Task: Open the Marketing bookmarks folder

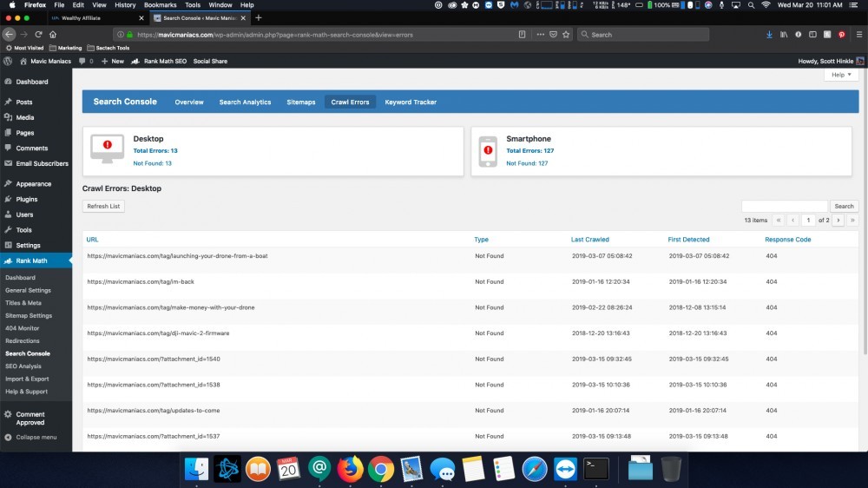Action: [x=65, y=48]
